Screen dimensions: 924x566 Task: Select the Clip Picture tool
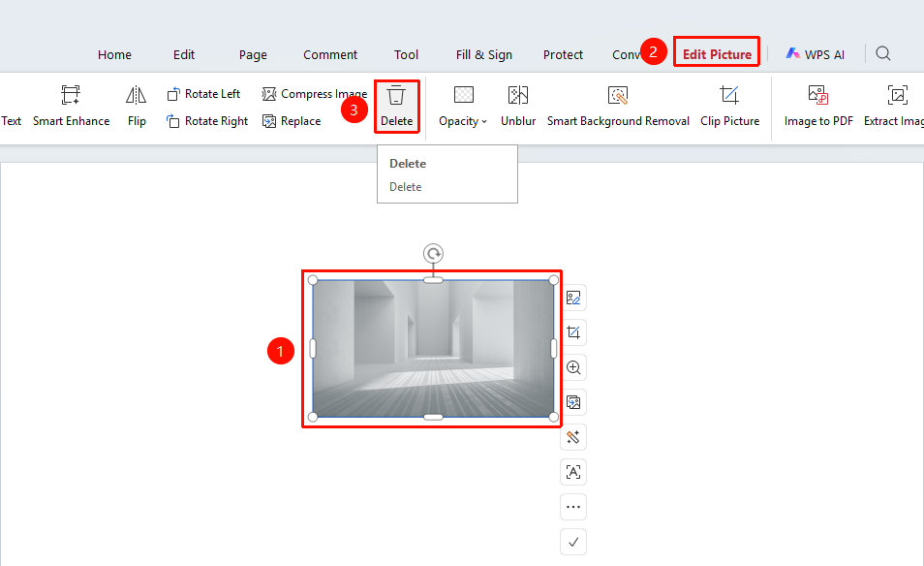coord(729,107)
